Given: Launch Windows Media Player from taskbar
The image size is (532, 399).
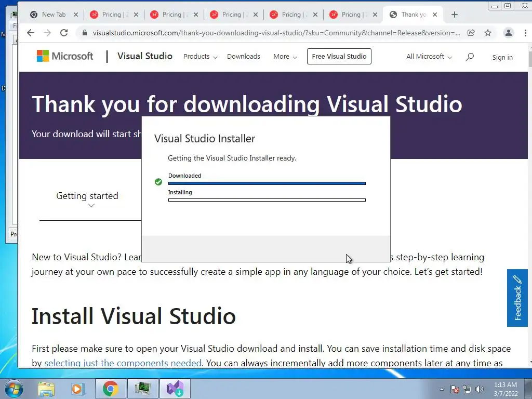Looking at the screenshot, I should 77,389.
